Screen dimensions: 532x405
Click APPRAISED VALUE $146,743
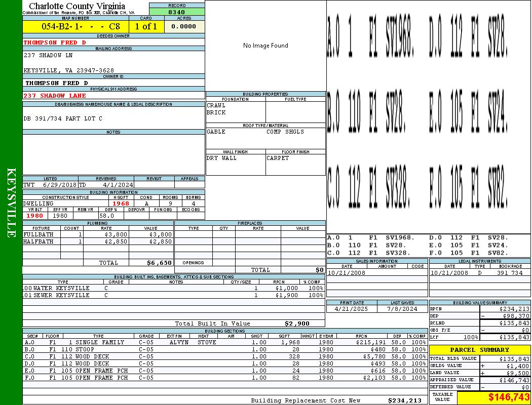(514, 380)
